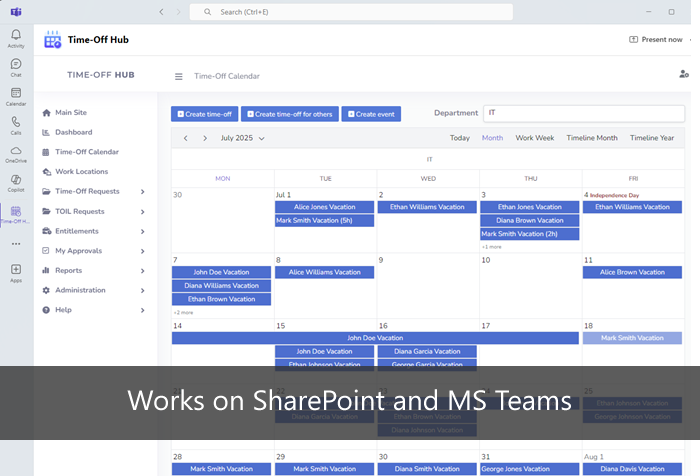Show +2 more events on July 7
This screenshot has height=476, width=700.
click(183, 313)
